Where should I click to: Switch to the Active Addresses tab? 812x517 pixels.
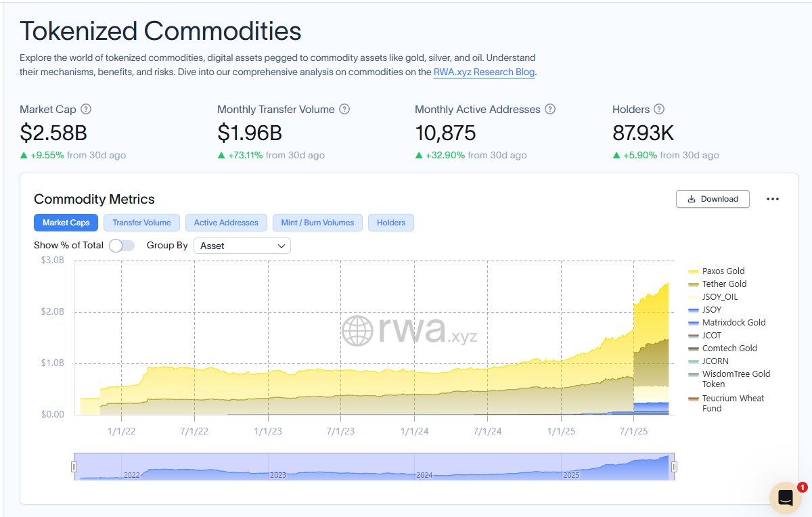click(x=226, y=223)
